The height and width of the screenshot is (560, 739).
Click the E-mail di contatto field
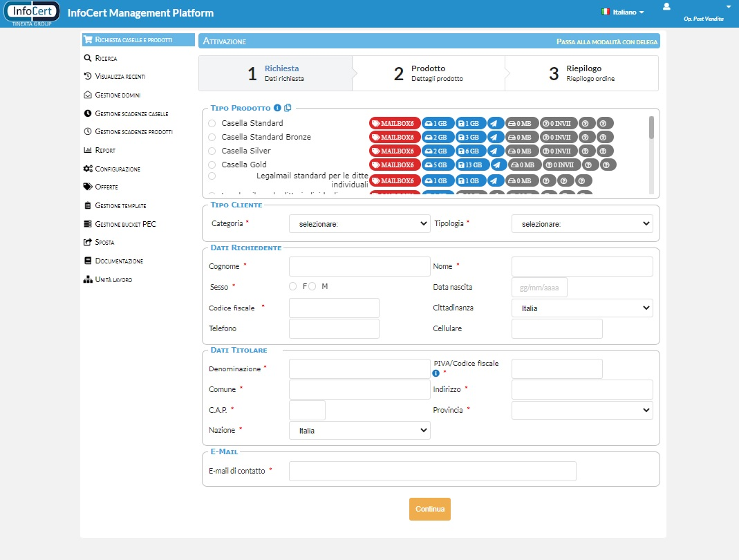pos(432,471)
